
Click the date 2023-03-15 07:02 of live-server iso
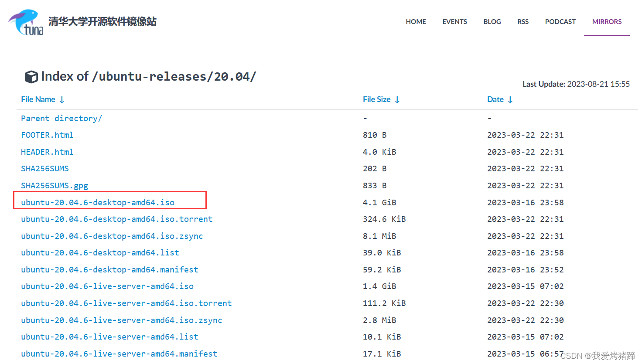pyautogui.click(x=526, y=286)
